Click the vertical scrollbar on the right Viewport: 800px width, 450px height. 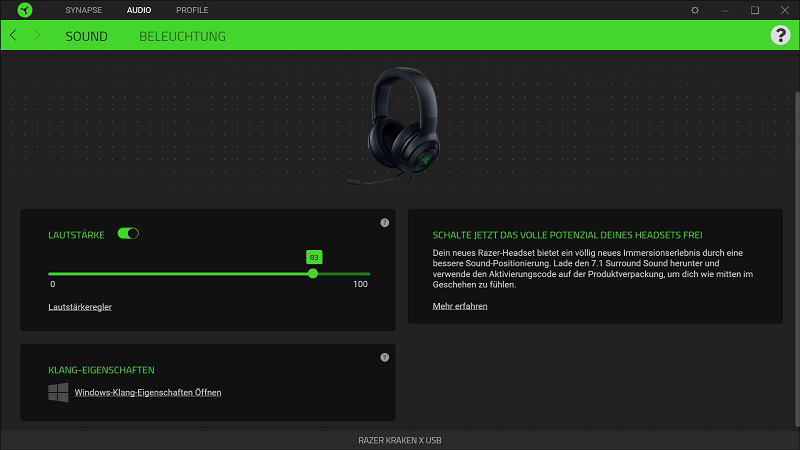tap(797, 259)
